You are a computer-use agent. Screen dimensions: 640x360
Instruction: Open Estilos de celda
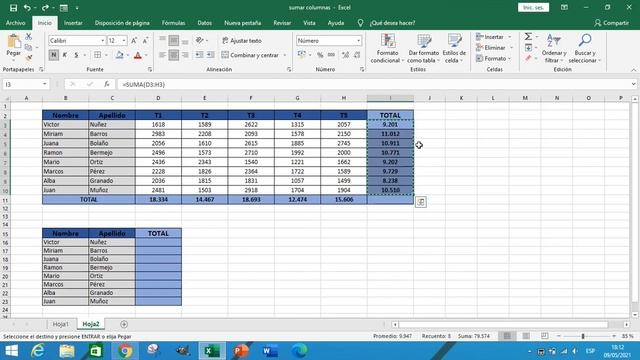[x=454, y=49]
